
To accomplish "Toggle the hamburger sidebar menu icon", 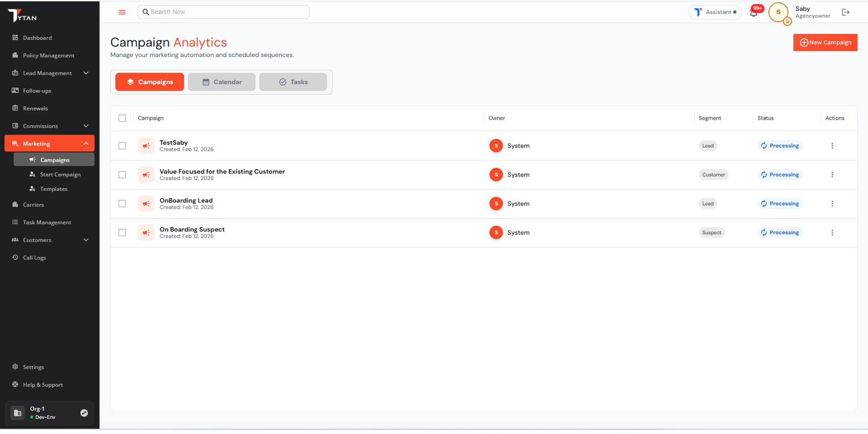I will click(122, 12).
